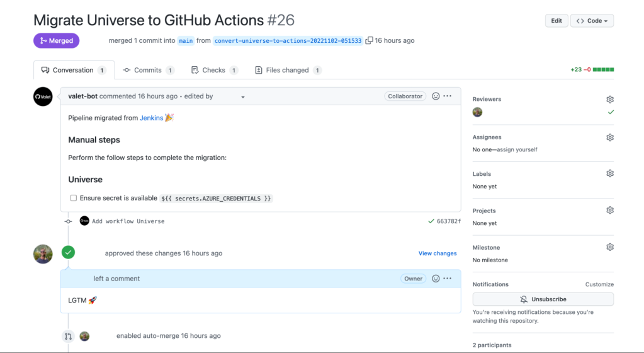
Task: Click View changes link
Action: (x=438, y=253)
